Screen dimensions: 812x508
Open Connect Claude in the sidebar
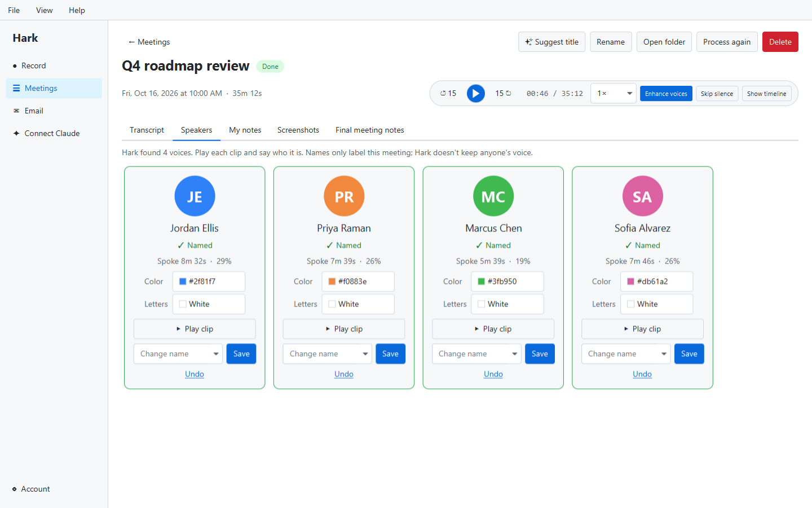[x=54, y=133]
